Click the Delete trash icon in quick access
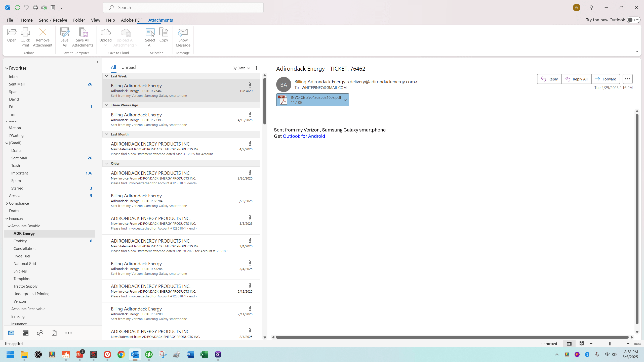Screen dimensions: 644x362 point(53,8)
